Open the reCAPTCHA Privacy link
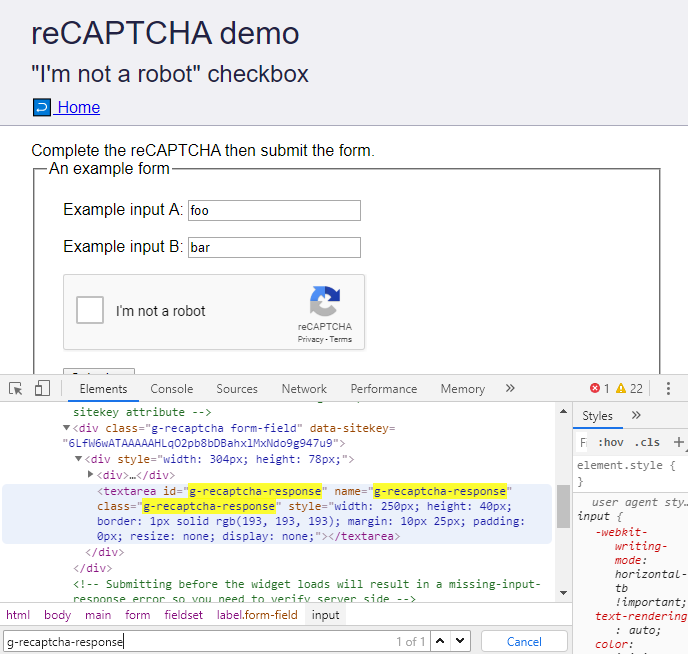 coord(310,340)
